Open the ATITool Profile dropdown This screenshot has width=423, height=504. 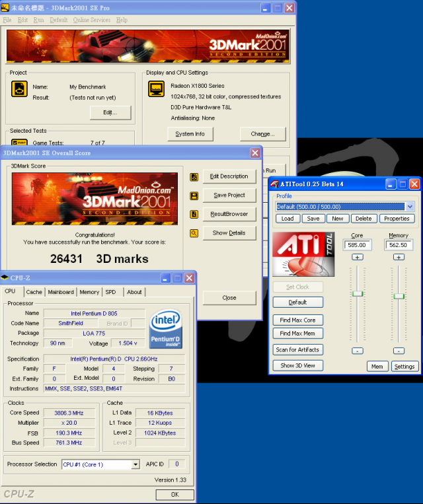coord(410,207)
